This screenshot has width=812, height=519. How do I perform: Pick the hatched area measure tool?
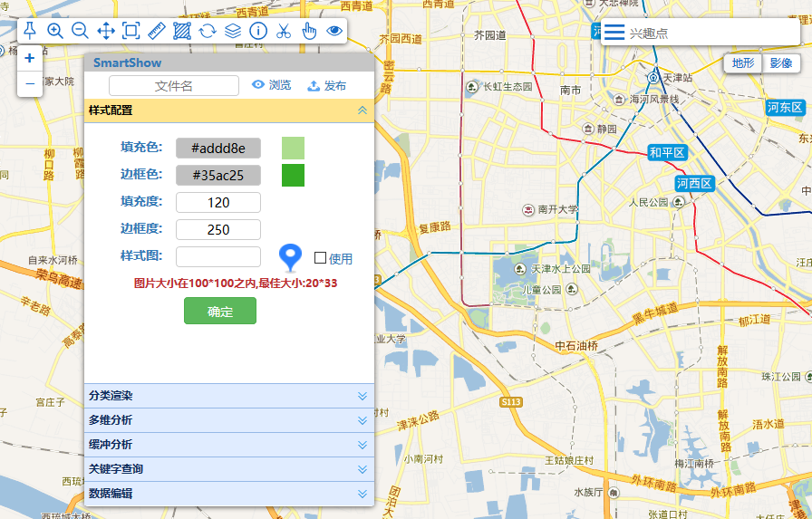182,31
